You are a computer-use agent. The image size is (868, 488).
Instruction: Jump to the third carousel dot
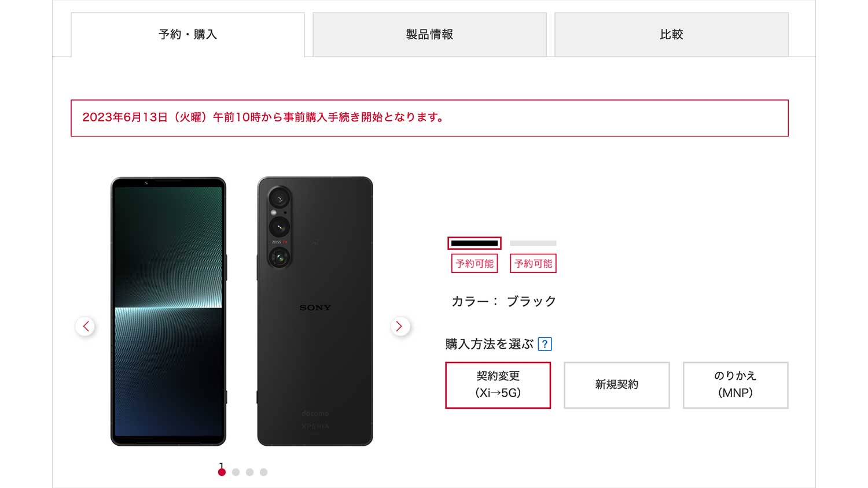tap(249, 472)
